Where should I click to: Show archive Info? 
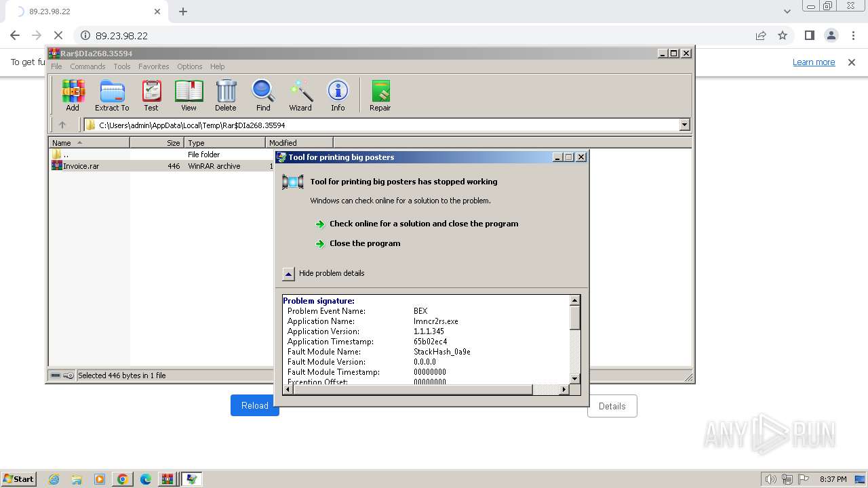click(x=338, y=95)
